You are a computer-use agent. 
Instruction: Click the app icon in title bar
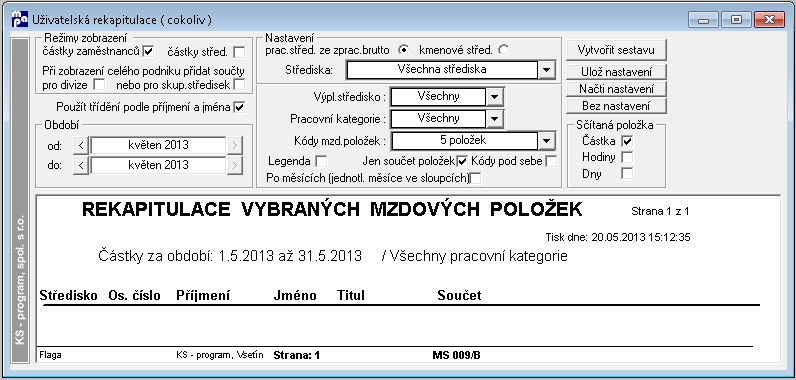pos(19,20)
